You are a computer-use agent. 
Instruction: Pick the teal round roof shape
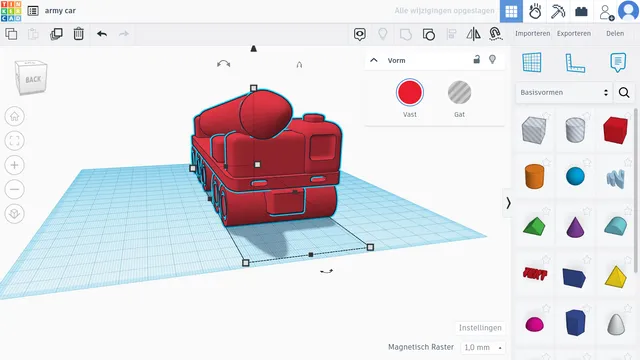click(x=616, y=226)
